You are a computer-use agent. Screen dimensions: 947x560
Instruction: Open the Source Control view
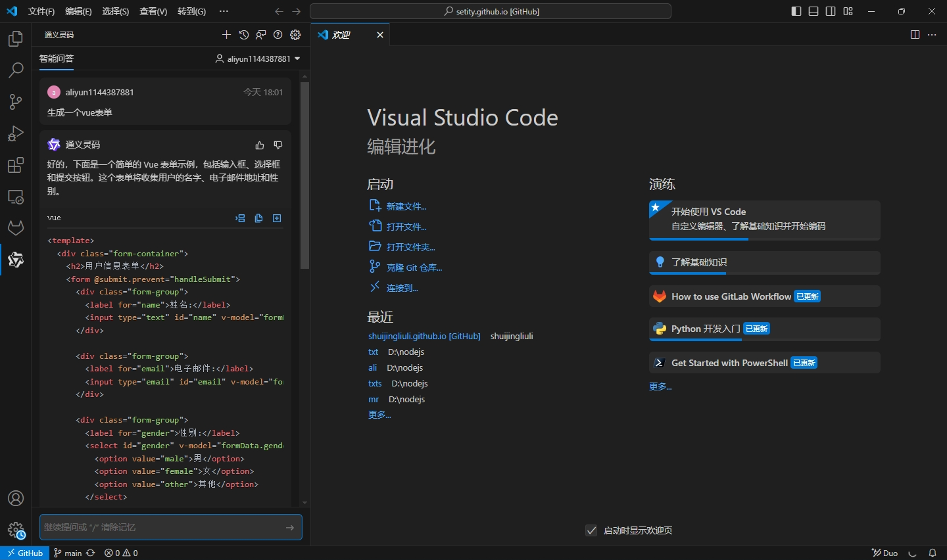(x=16, y=102)
